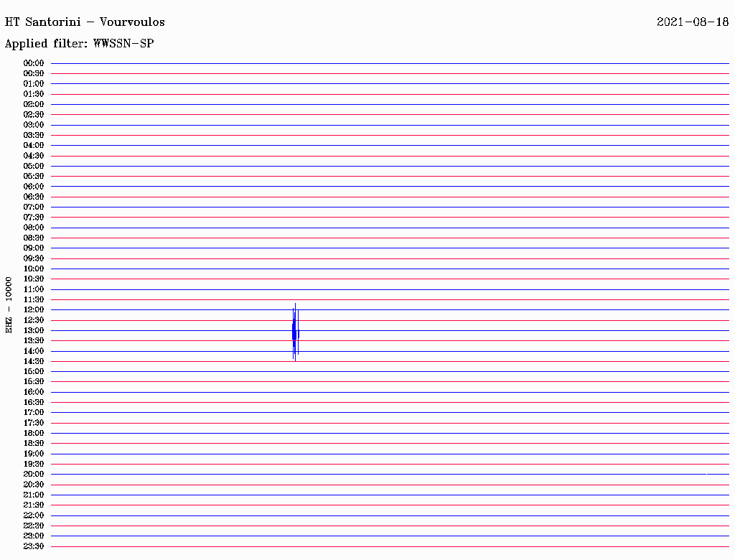Select the 18:30 time label
Screen dimensions: 735x560
[34, 444]
